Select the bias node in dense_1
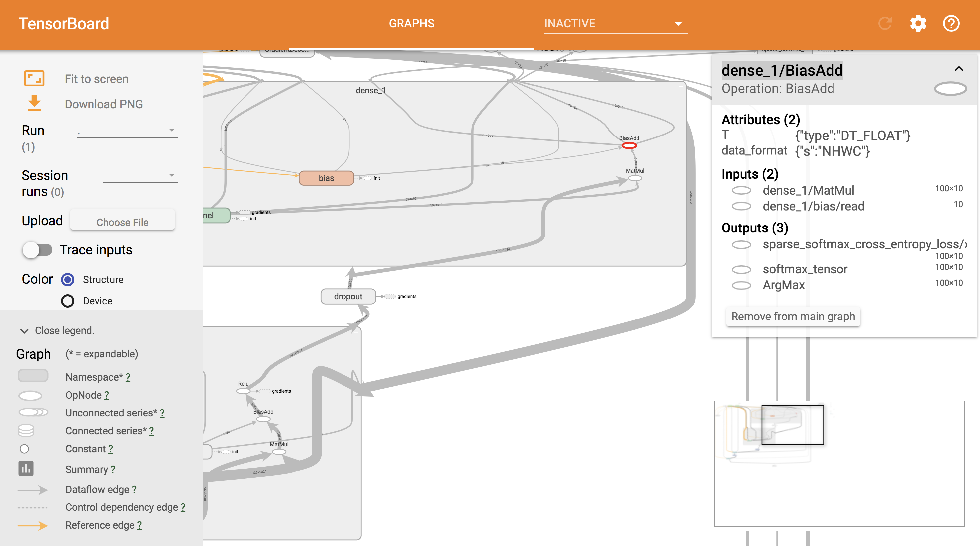Image resolution: width=980 pixels, height=546 pixels. [x=326, y=178]
